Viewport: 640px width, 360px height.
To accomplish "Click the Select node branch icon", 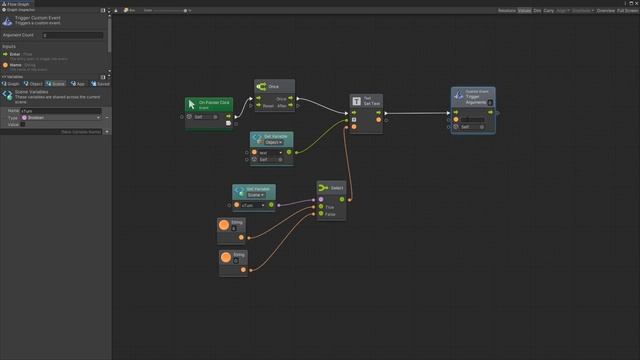I will tap(323, 188).
